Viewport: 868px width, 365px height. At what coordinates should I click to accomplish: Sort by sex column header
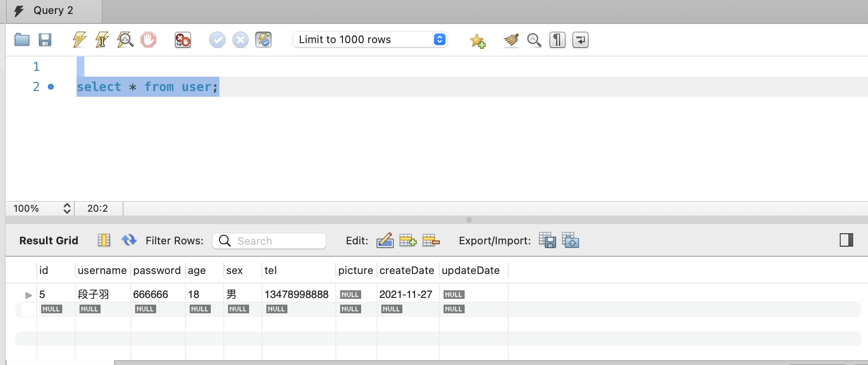click(x=242, y=270)
